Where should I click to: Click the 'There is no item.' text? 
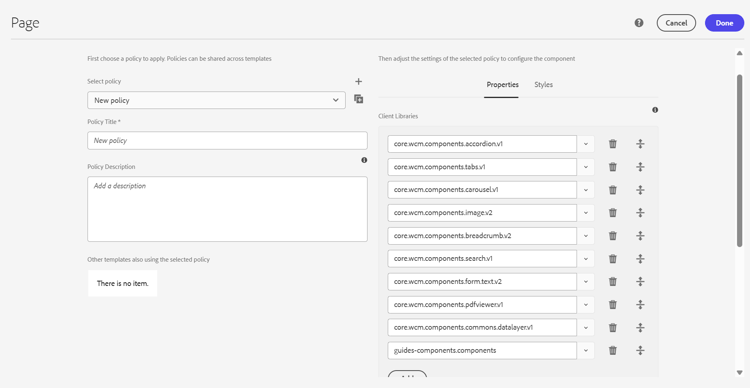(122, 283)
